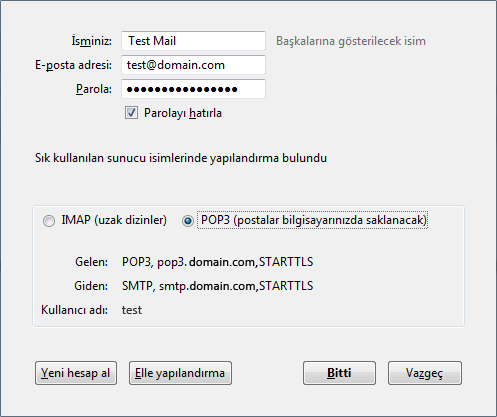The width and height of the screenshot is (497, 417).
Task: Click the Giden smtp.domain.com server line
Action: coord(218,286)
